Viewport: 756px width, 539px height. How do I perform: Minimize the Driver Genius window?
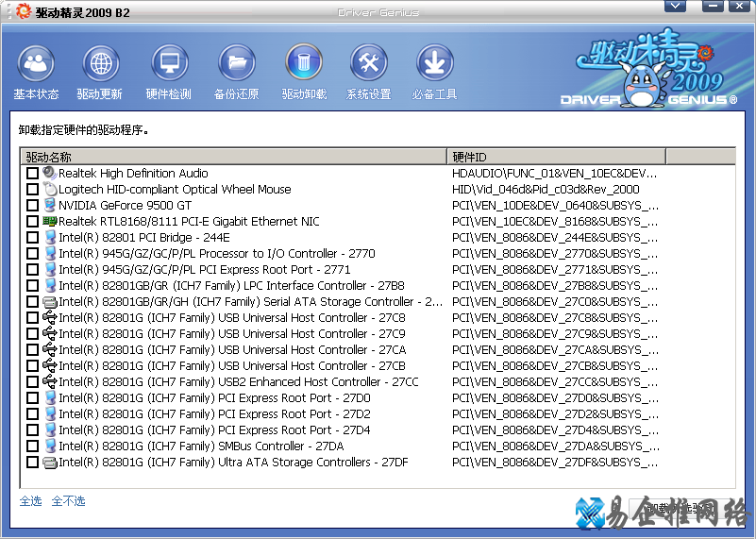(701, 7)
